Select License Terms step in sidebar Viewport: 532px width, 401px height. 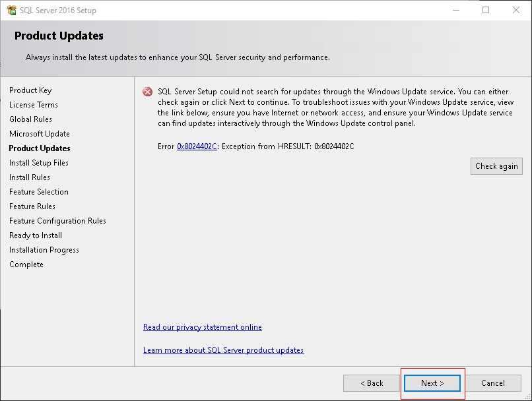[x=34, y=105]
